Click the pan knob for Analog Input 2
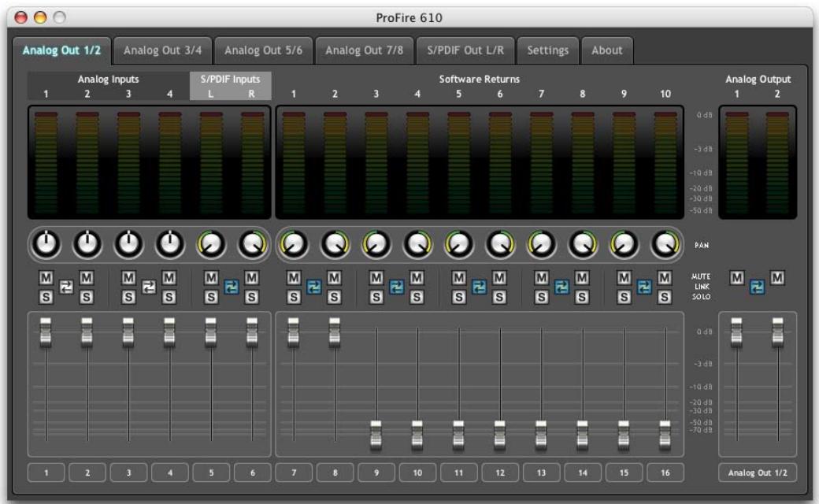 (x=87, y=244)
